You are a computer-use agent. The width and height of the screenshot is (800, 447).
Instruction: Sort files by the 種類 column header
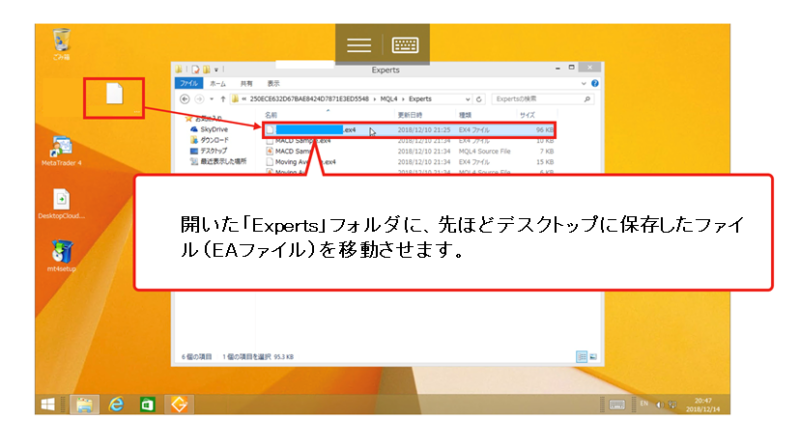[465, 115]
